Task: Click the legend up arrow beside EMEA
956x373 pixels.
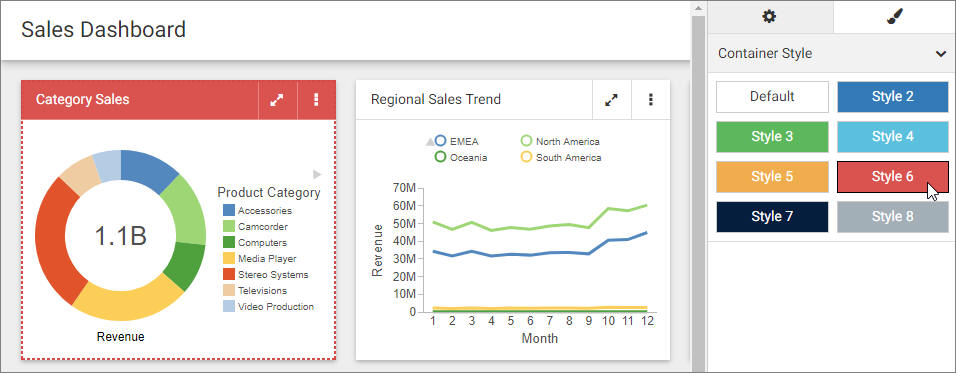Action: tap(430, 141)
